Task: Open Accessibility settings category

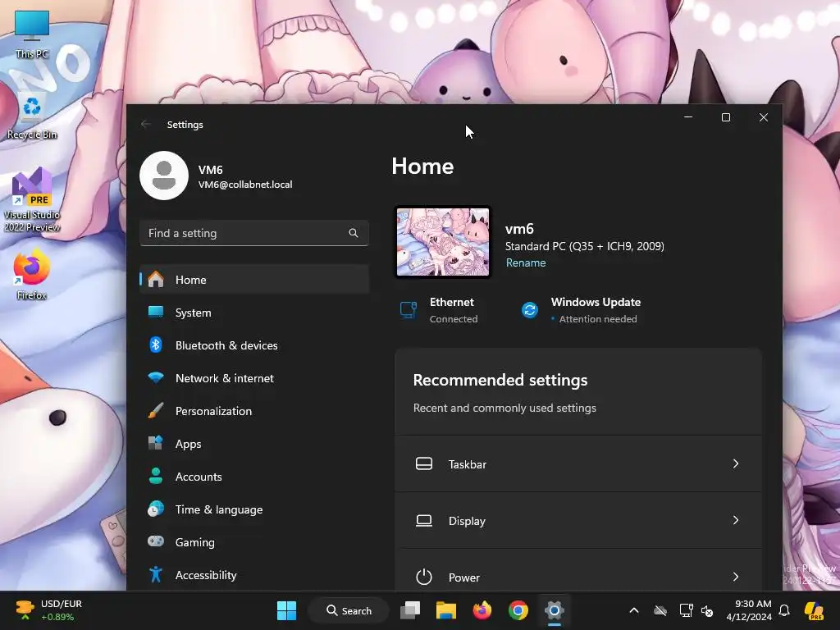Action: [x=254, y=575]
